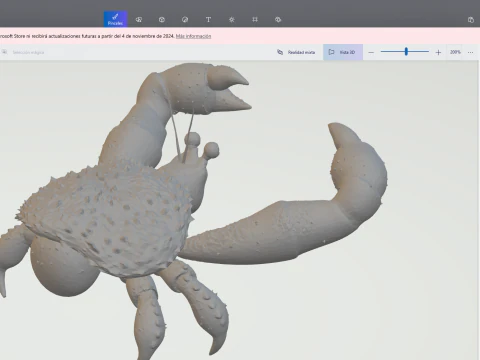Open the 3D library
This screenshot has width=480, height=360.
pos(278,20)
